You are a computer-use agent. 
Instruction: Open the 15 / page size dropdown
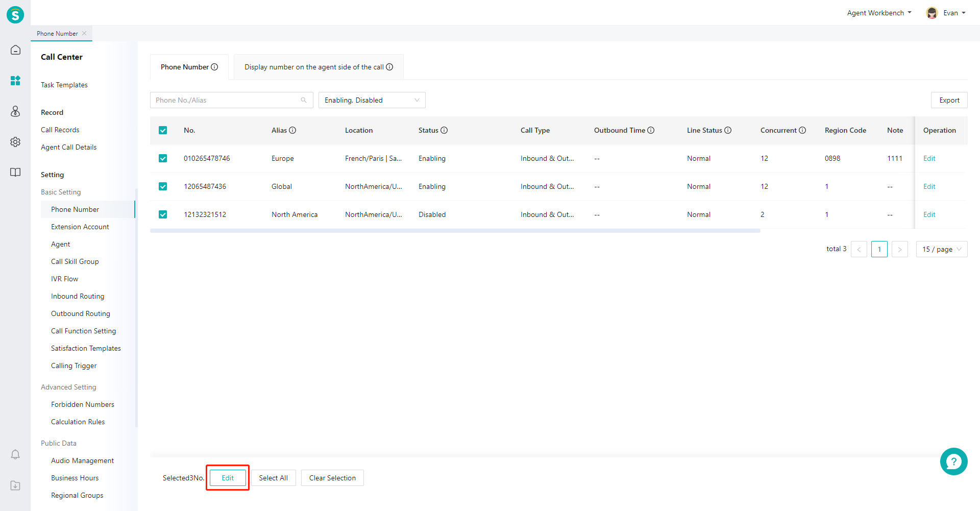(x=942, y=249)
